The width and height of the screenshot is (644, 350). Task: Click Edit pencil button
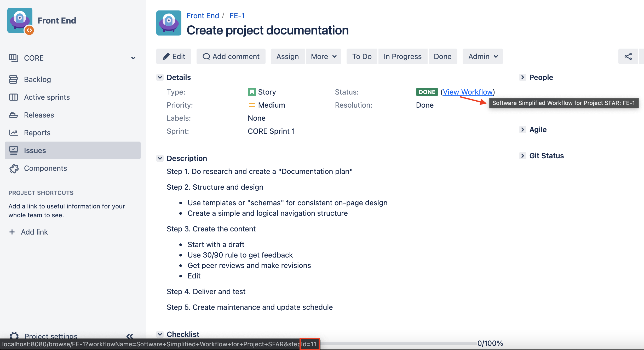click(174, 56)
